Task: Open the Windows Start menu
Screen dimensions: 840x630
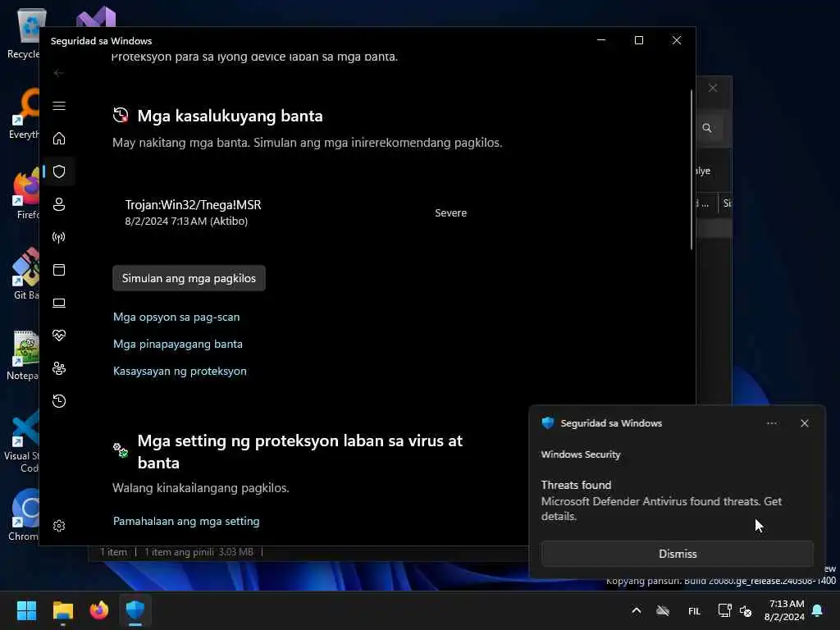Action: coord(26,610)
